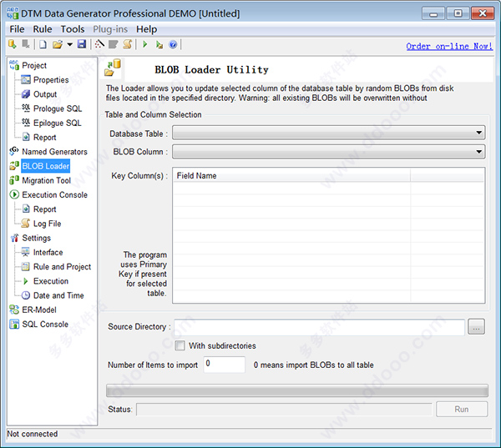Screen dimensions: 501x448
Task: Open Date and Time settings
Action: (x=58, y=295)
